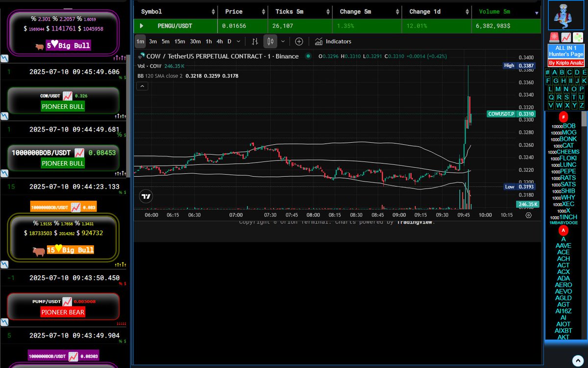Click the compare/add symbol plus icon
The width and height of the screenshot is (588, 368).
pyautogui.click(x=299, y=41)
